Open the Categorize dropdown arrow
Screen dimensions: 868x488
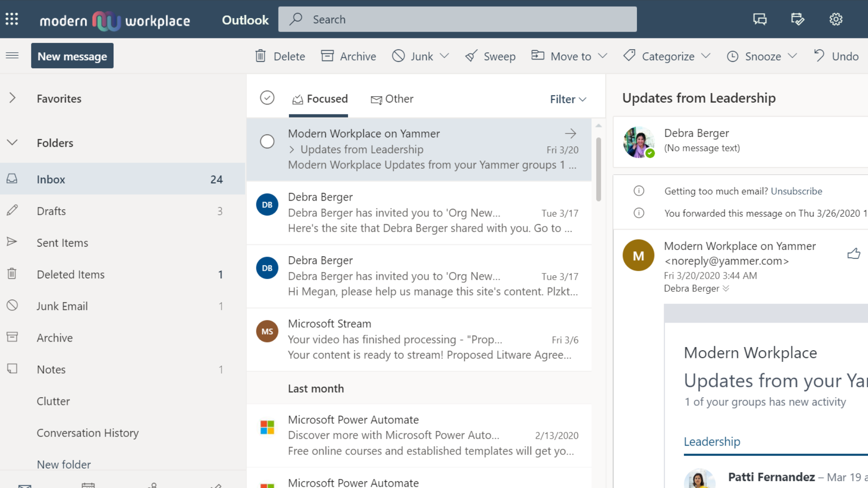tap(706, 56)
